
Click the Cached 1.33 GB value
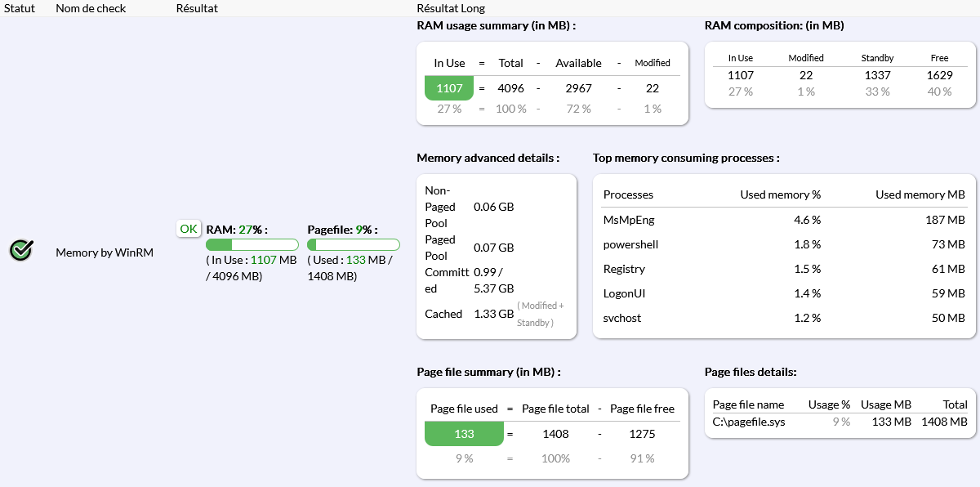tap(494, 314)
